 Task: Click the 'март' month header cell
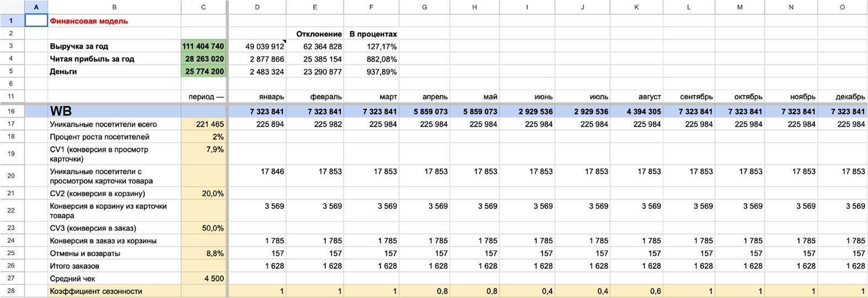tap(371, 97)
